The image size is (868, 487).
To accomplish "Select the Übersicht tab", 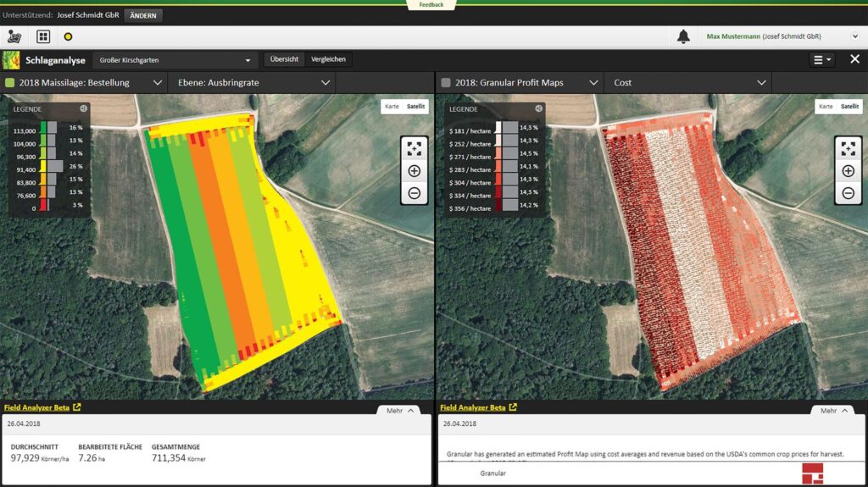I will click(285, 59).
